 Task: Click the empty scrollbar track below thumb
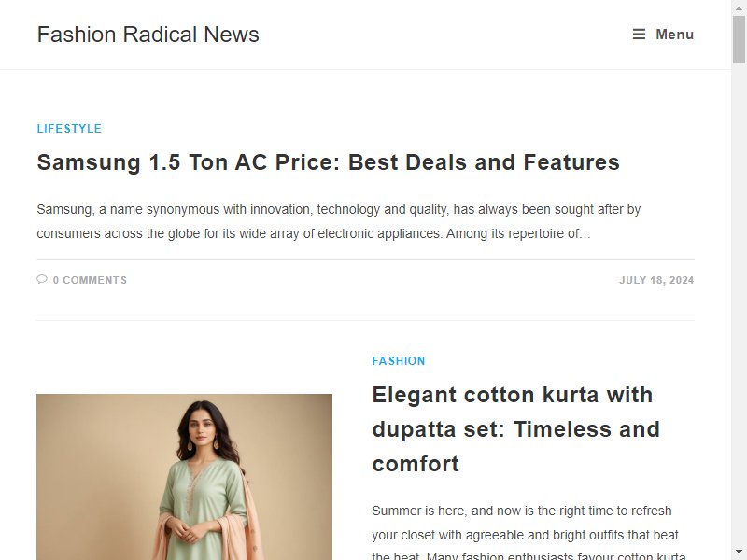pos(739,305)
